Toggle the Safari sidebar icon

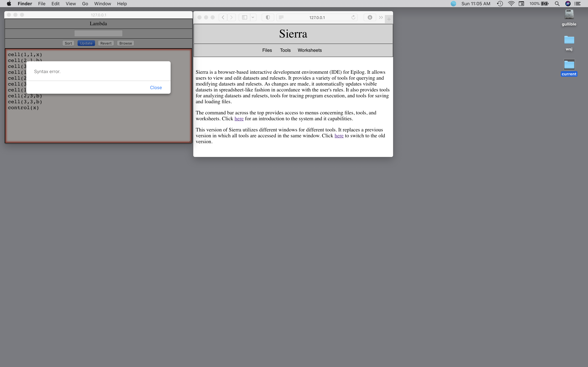point(245,18)
